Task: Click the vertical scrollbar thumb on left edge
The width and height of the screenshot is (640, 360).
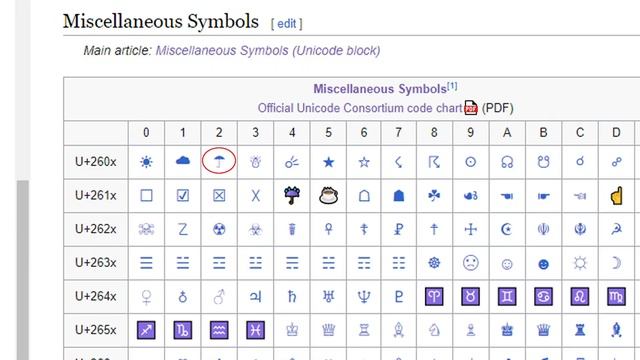Action: point(23,269)
